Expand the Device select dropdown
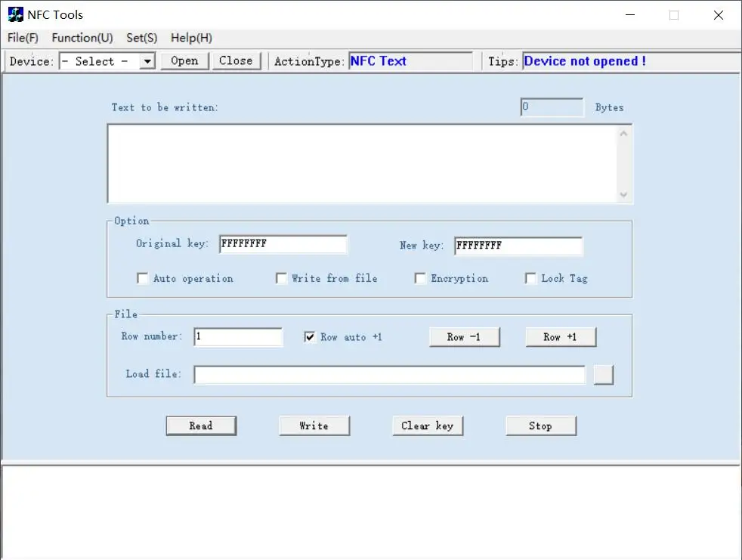Image resolution: width=742 pixels, height=560 pixels. 147,61
